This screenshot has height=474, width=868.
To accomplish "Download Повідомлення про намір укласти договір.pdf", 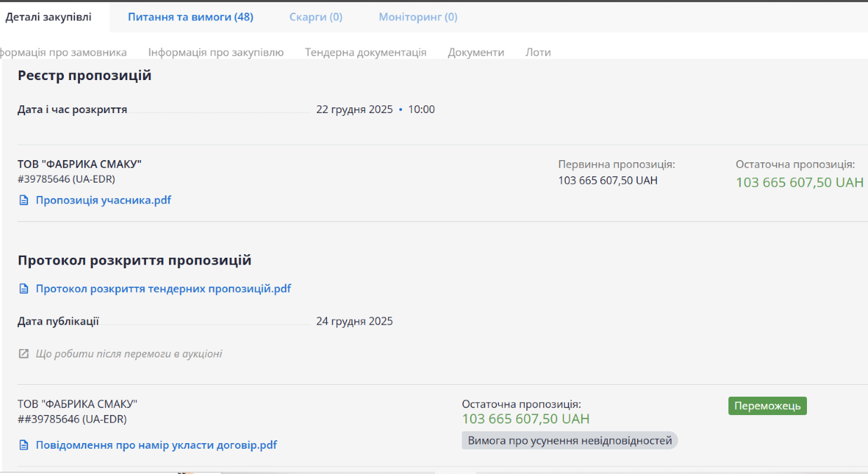I will coord(156,445).
